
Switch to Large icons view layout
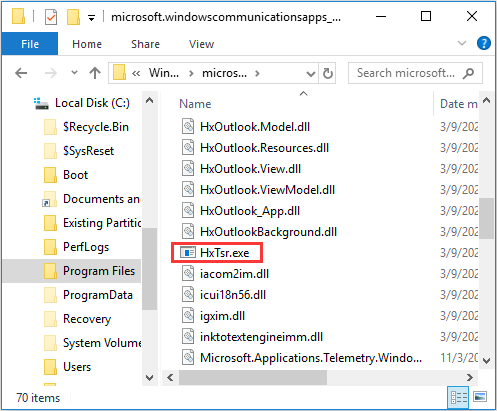click(480, 397)
